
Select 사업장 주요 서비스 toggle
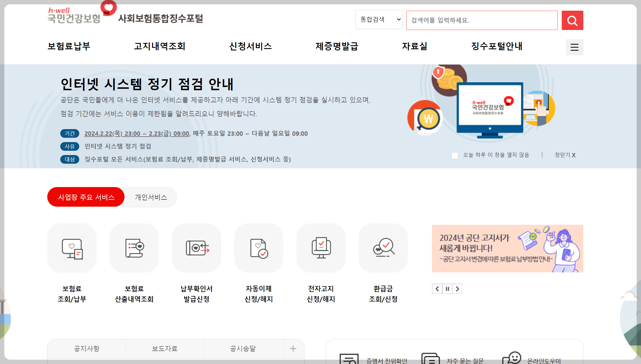[86, 197]
